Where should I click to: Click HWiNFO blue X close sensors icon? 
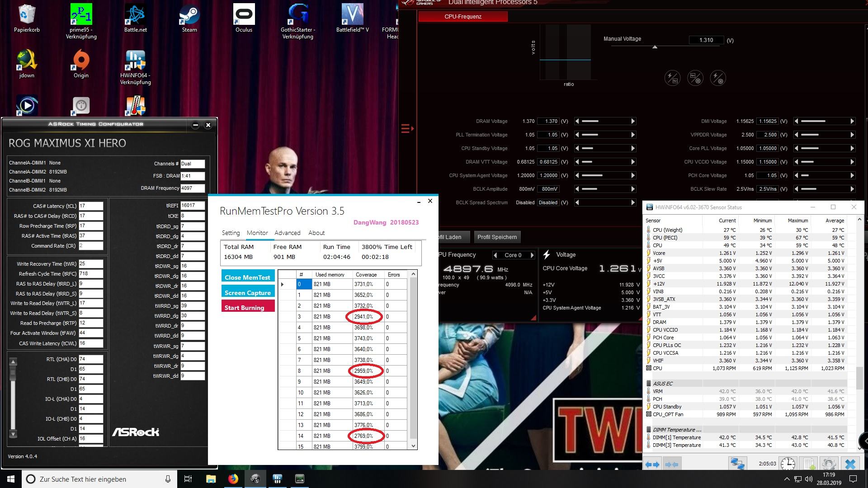pos(850,464)
